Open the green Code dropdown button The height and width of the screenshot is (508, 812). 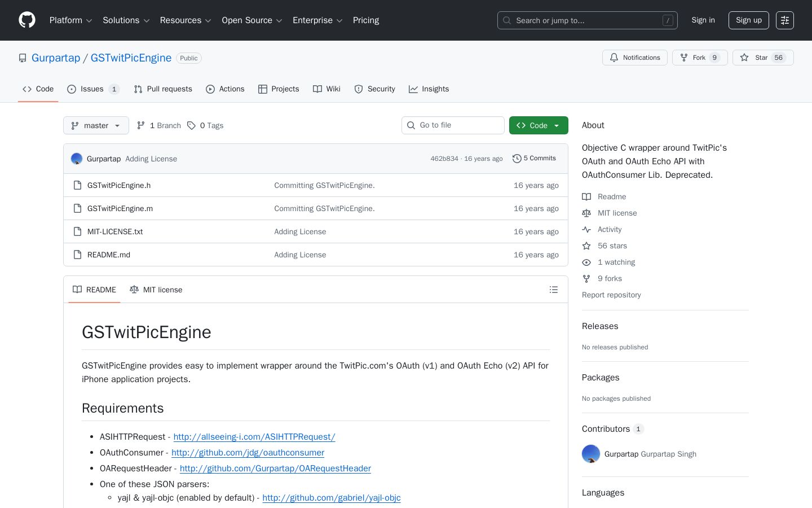pyautogui.click(x=539, y=125)
